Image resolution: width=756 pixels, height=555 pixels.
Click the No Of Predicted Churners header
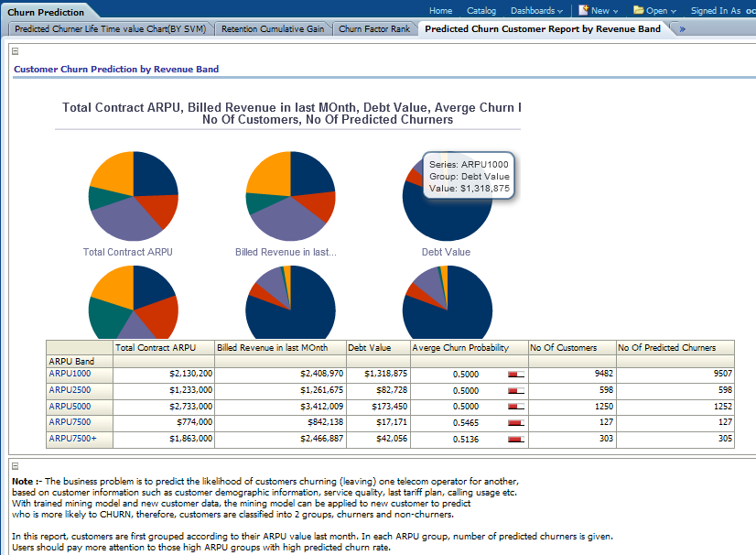tap(675, 347)
